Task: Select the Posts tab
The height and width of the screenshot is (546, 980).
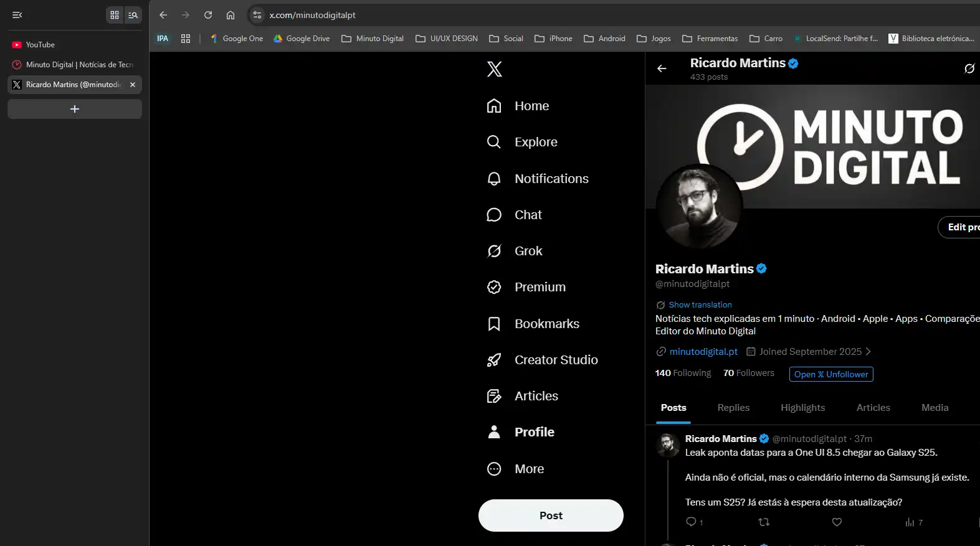Action: pyautogui.click(x=673, y=408)
